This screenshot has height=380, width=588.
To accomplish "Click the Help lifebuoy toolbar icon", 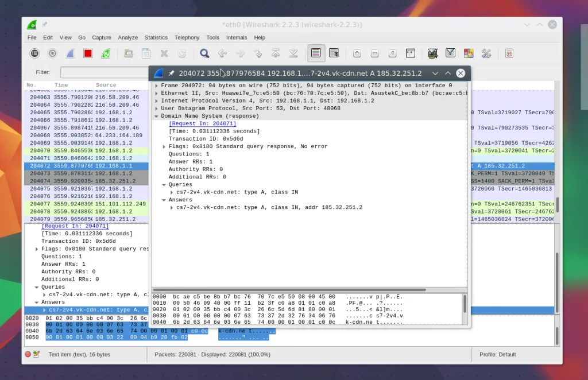I will 509,53.
